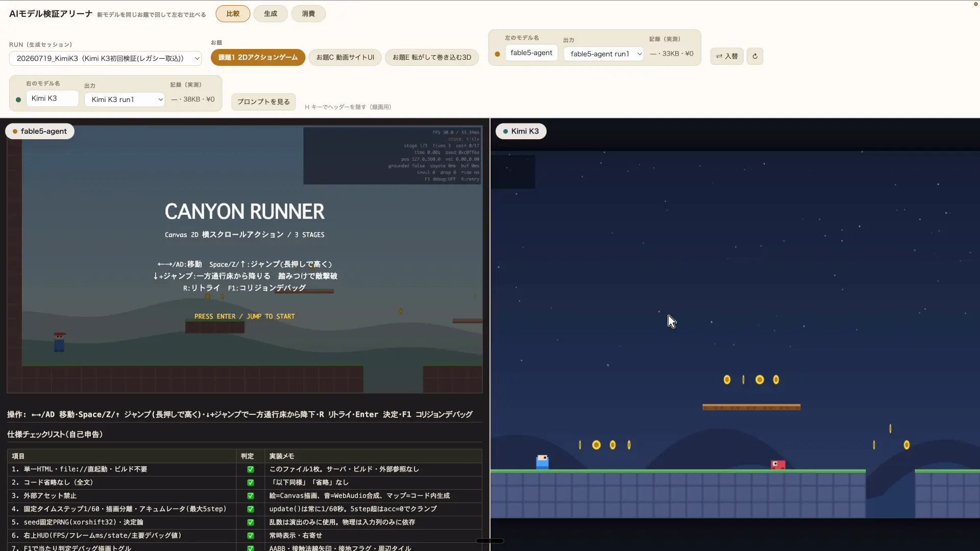
Task: Click the Kimi K3 pane label badge
Action: tap(521, 131)
